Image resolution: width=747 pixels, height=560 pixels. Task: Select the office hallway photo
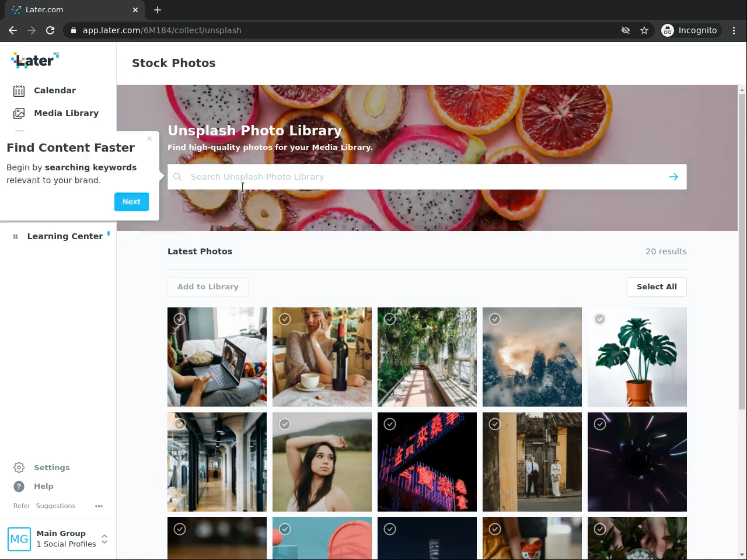180,424
